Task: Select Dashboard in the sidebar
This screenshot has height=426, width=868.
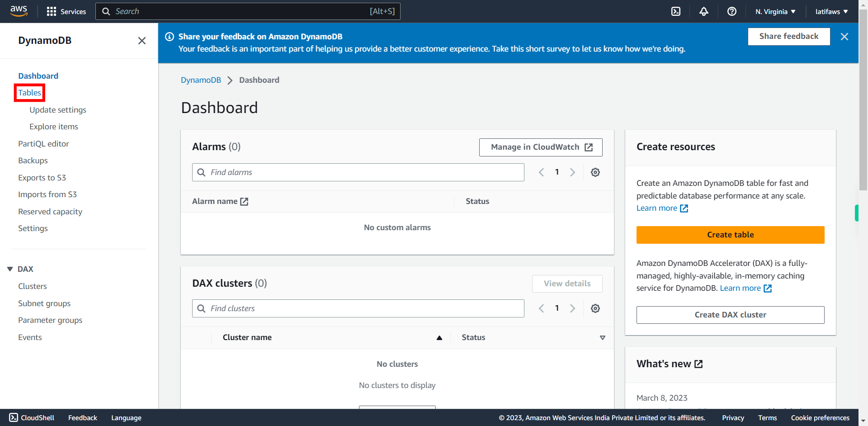Action: pyautogui.click(x=38, y=76)
